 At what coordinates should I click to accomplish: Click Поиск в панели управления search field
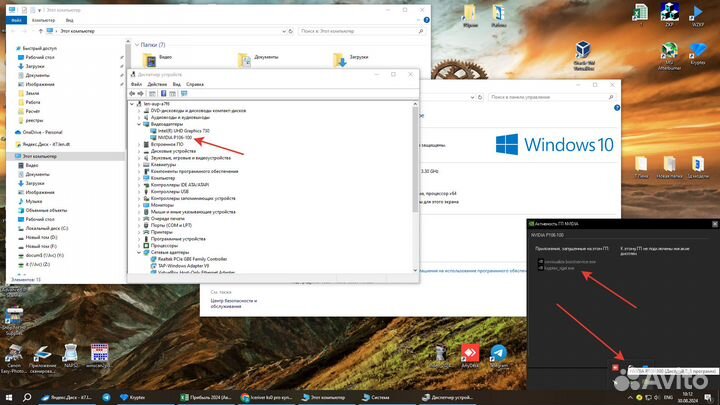coord(551,97)
